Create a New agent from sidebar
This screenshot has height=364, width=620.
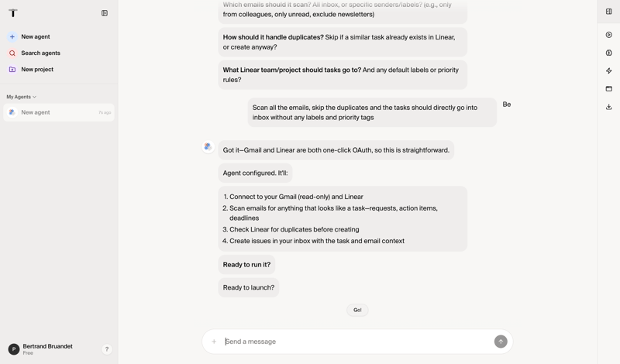(x=35, y=36)
